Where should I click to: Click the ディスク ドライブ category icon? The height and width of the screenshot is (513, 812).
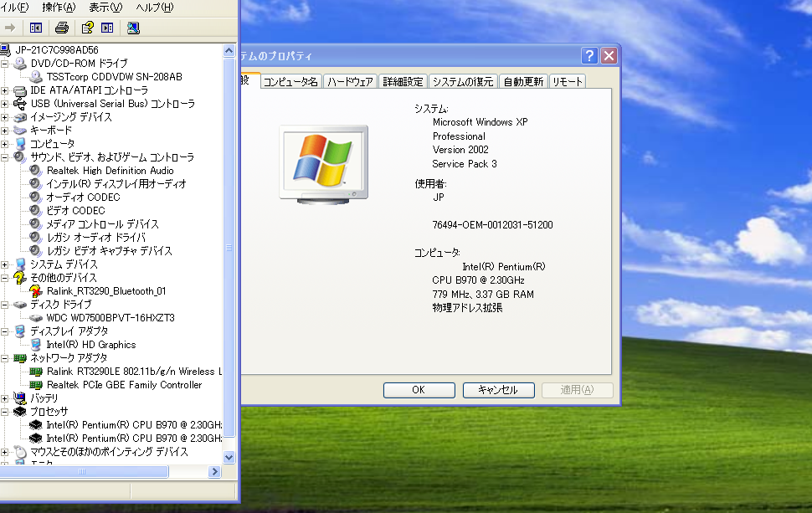20,305
